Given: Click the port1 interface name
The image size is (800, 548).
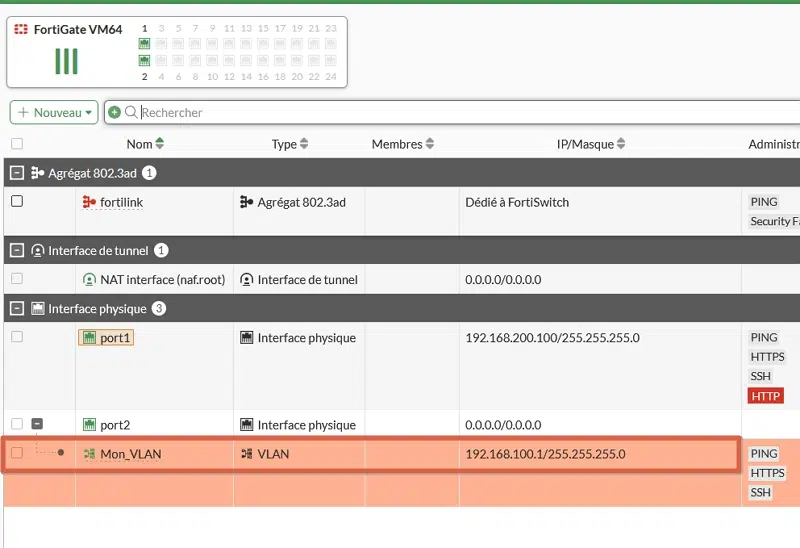Looking at the screenshot, I should click(115, 338).
